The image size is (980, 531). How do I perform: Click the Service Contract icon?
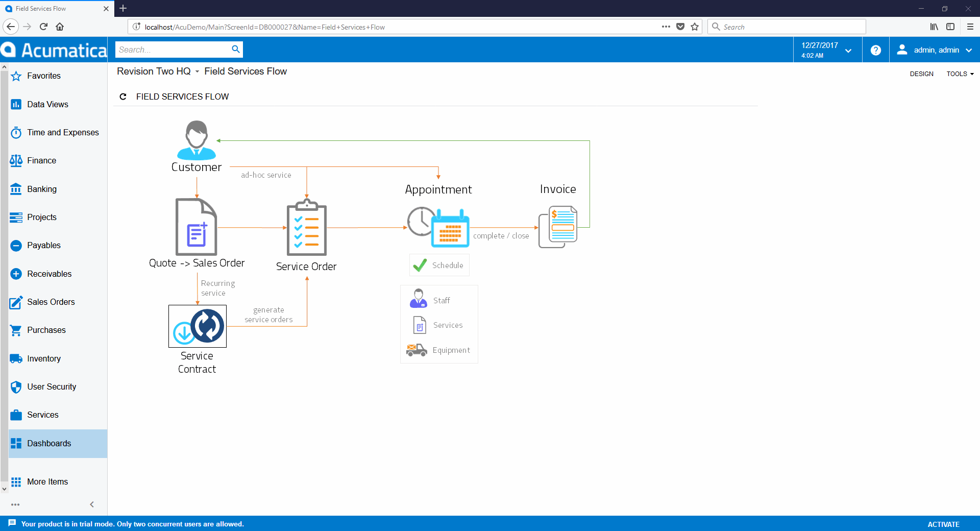[198, 326]
